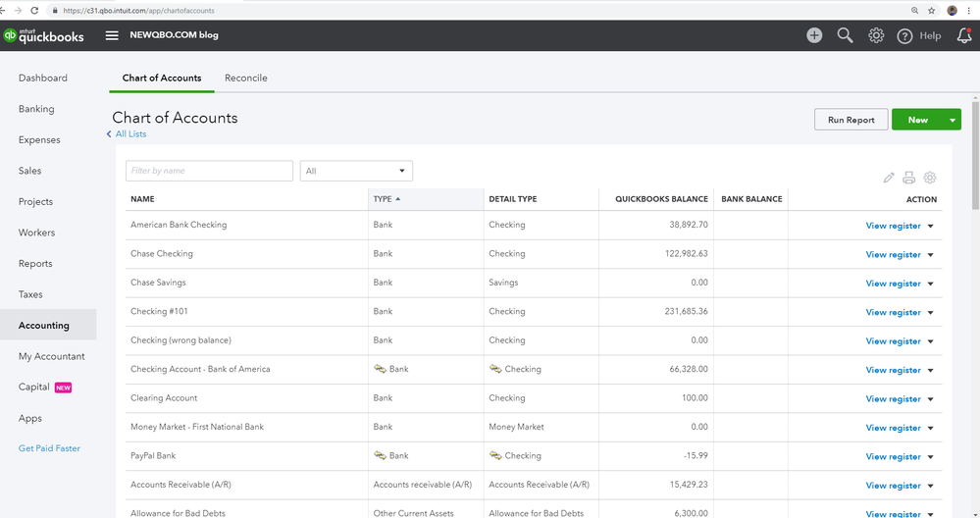Toggle the hamburger navigation menu

click(x=112, y=35)
